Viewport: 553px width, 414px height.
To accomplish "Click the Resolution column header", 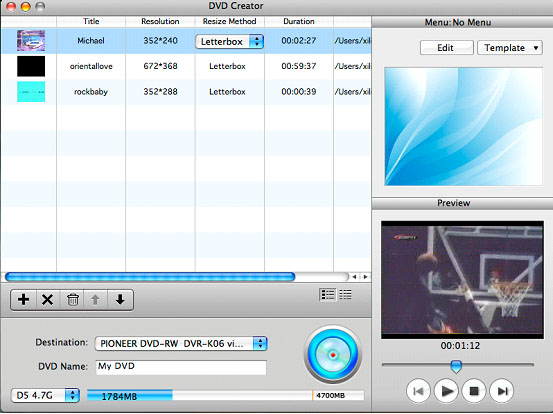I will tap(160, 21).
